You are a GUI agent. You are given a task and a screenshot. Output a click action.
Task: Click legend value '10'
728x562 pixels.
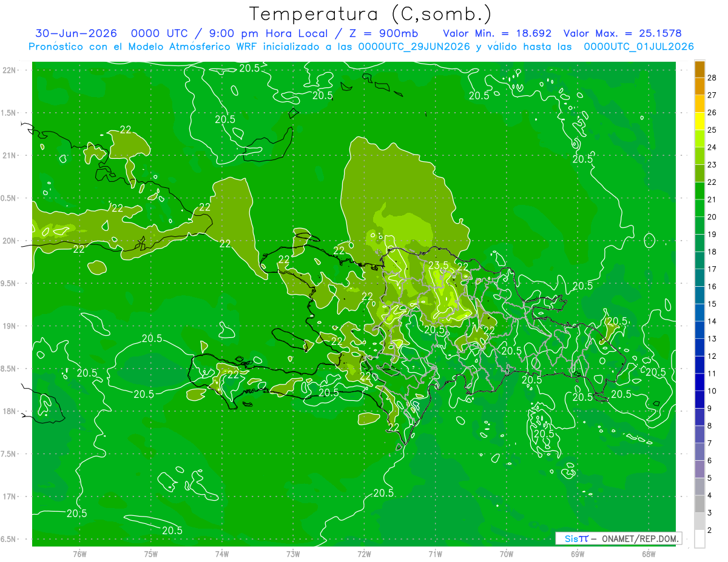click(x=712, y=391)
